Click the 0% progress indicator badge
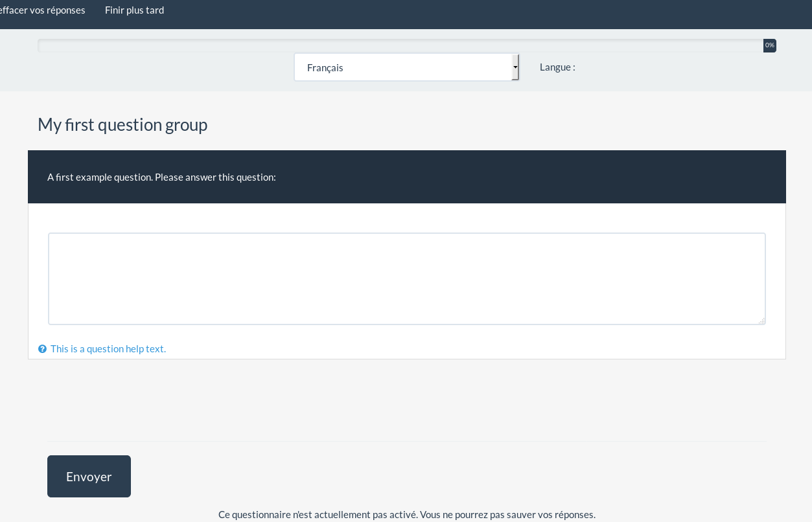Screen dimensions: 812x522 point(769,45)
